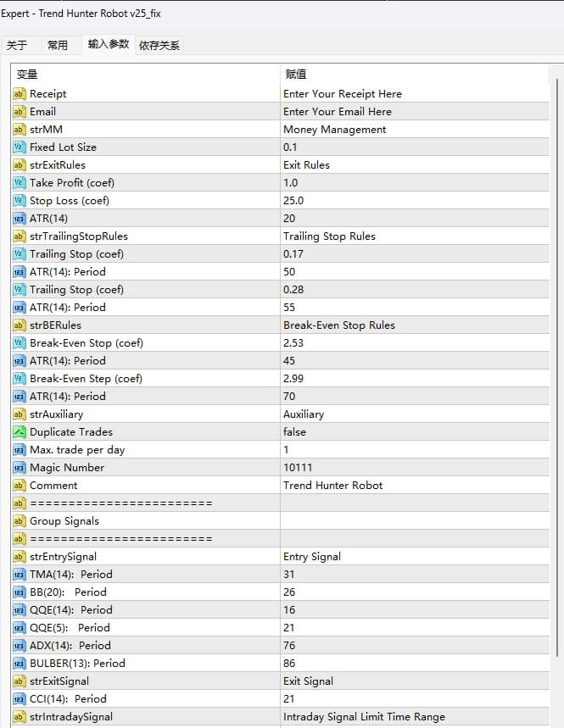Screen dimensions: 564x728
Task: Click the string icon beside Receipt
Action: (x=20, y=94)
